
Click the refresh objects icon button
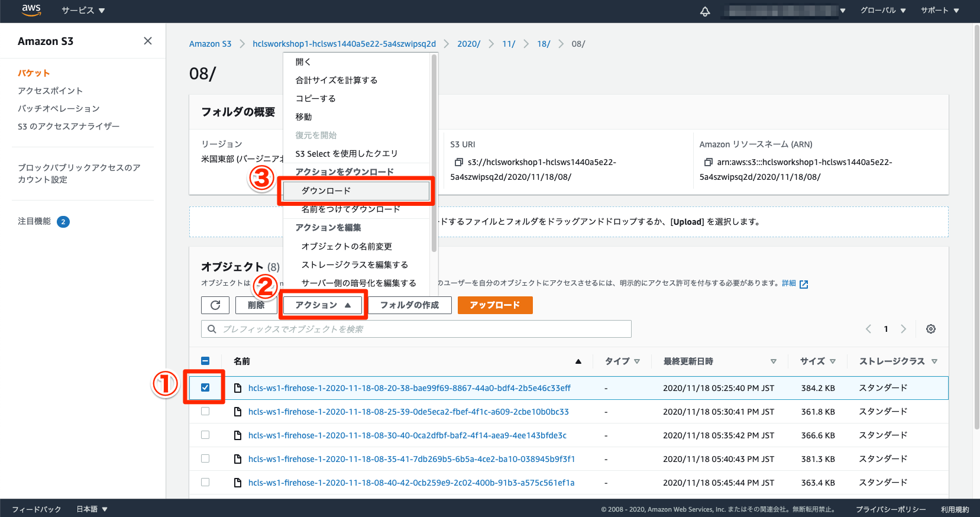point(215,305)
